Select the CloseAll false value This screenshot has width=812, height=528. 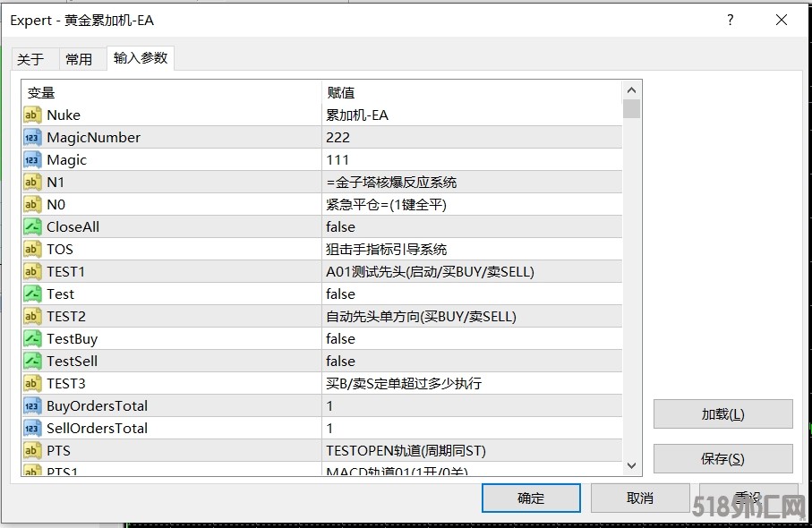pos(340,227)
